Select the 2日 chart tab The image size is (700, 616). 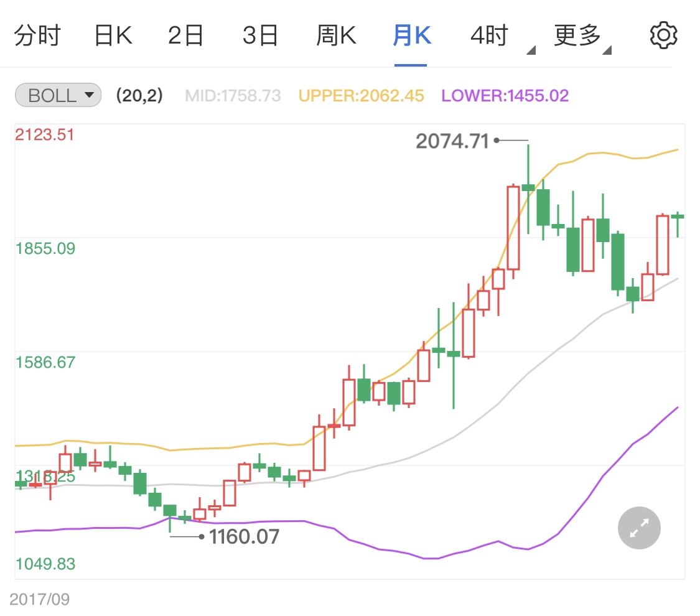(185, 35)
